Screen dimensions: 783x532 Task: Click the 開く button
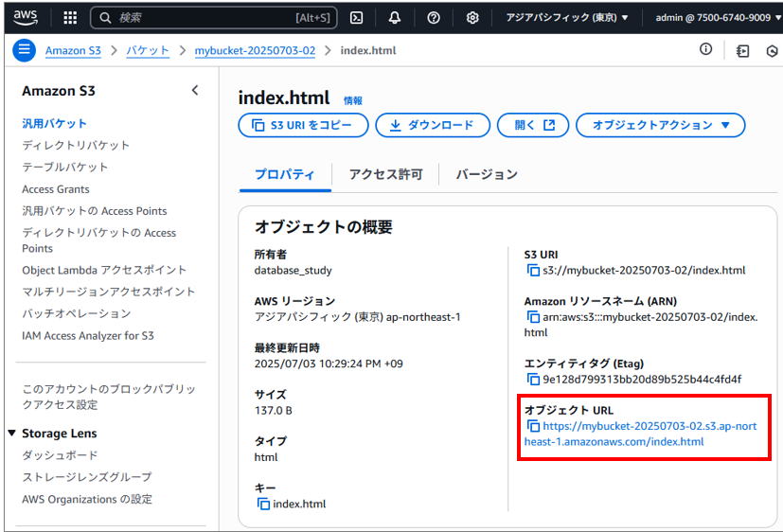click(533, 125)
